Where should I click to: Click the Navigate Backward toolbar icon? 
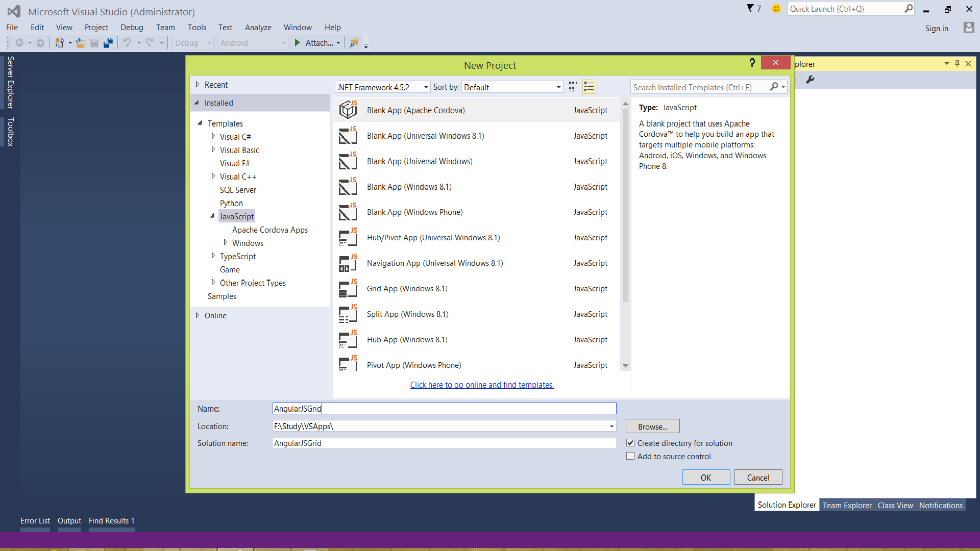[x=19, y=43]
